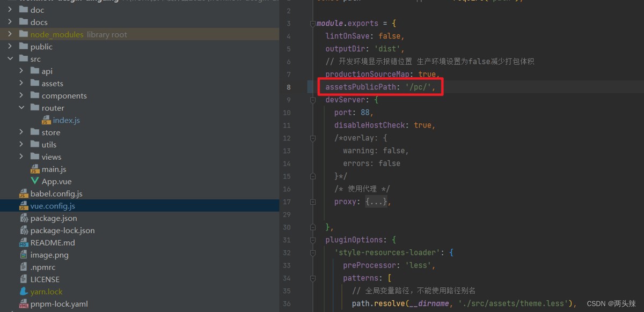The height and width of the screenshot is (312, 644).
Task: Select the package.json file name
Action: [x=54, y=218]
